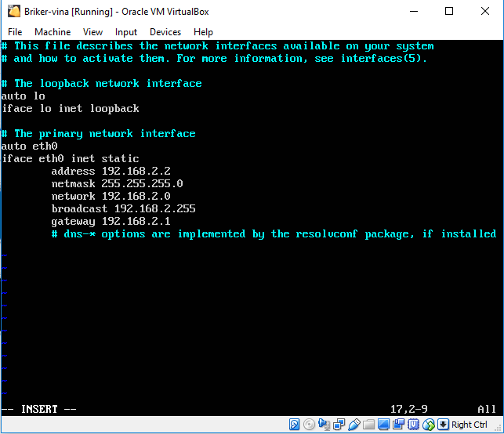The height and width of the screenshot is (434, 504).
Task: Click the USB devices status icon
Action: tap(354, 425)
